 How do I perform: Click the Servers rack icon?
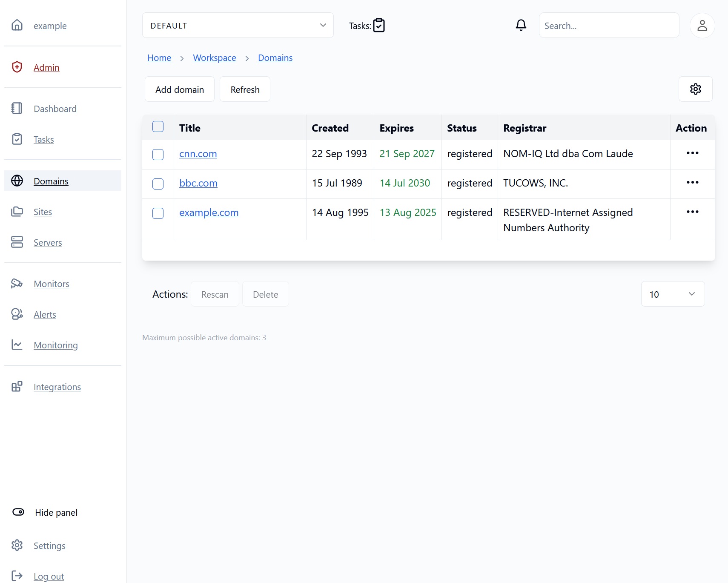17,242
